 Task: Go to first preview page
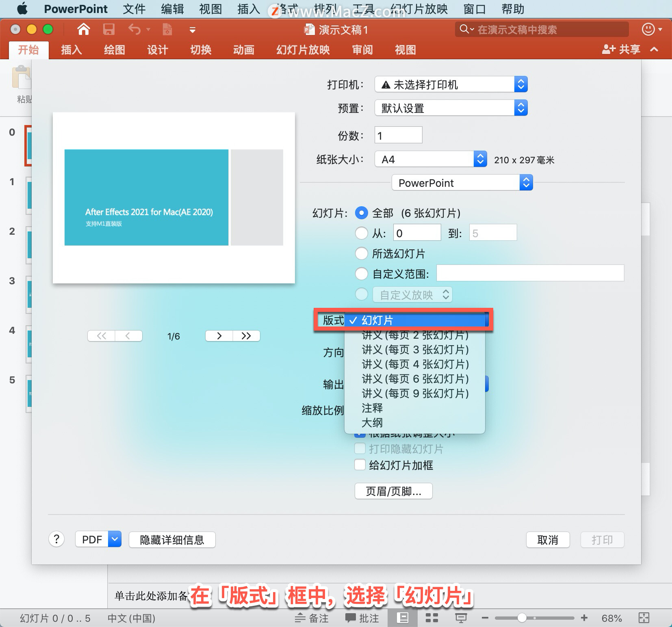click(x=102, y=336)
